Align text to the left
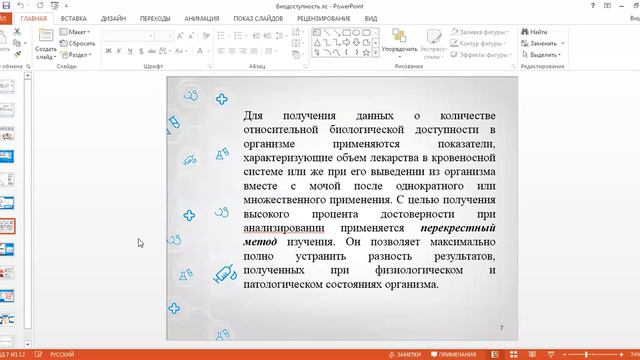Image resolution: width=640 pixels, height=360 pixels. point(221,51)
